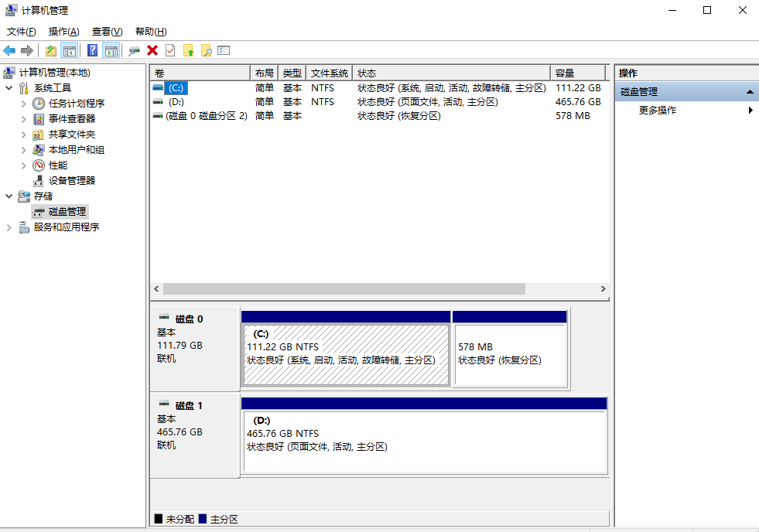The height and width of the screenshot is (532, 759).
Task: Collapse the Disk Management actions section arrow
Action: point(749,92)
